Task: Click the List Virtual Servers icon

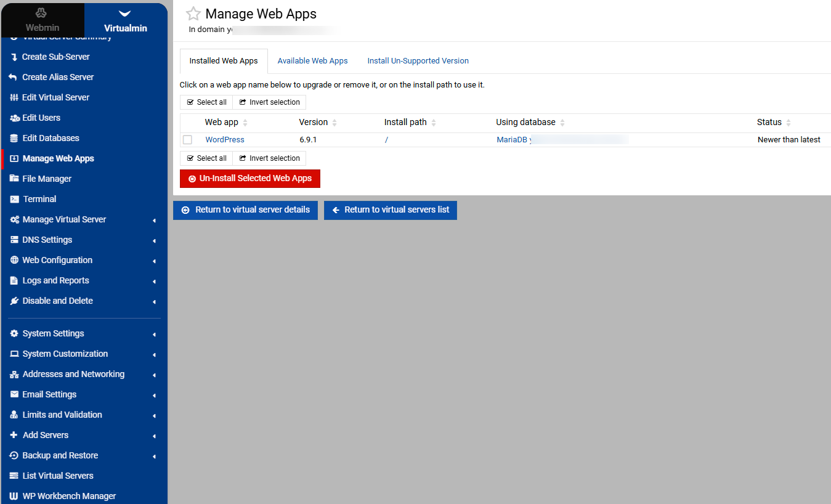Action: pyautogui.click(x=14, y=476)
